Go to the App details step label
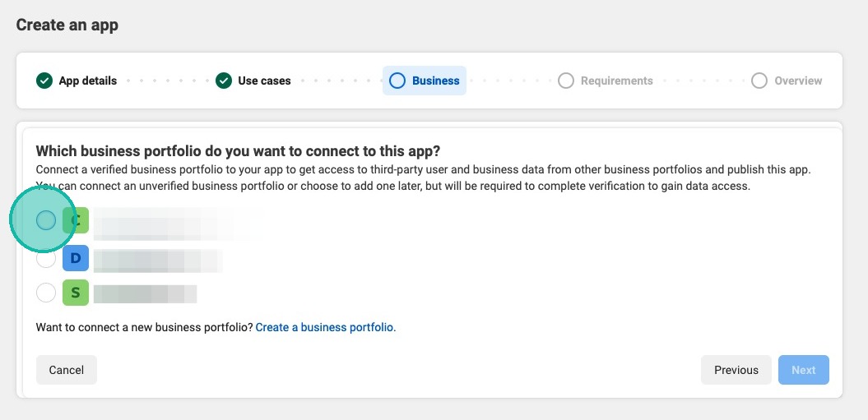 [88, 81]
